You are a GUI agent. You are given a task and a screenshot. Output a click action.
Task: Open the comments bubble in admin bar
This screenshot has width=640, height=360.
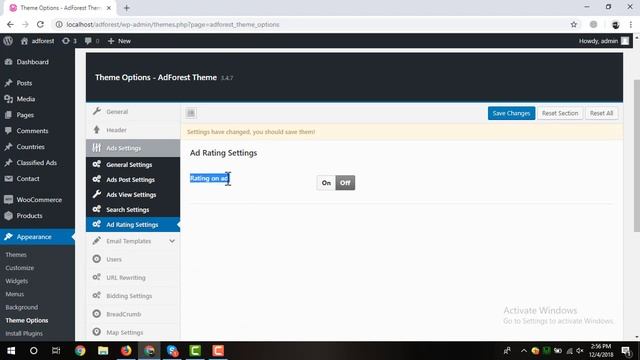coord(92,41)
